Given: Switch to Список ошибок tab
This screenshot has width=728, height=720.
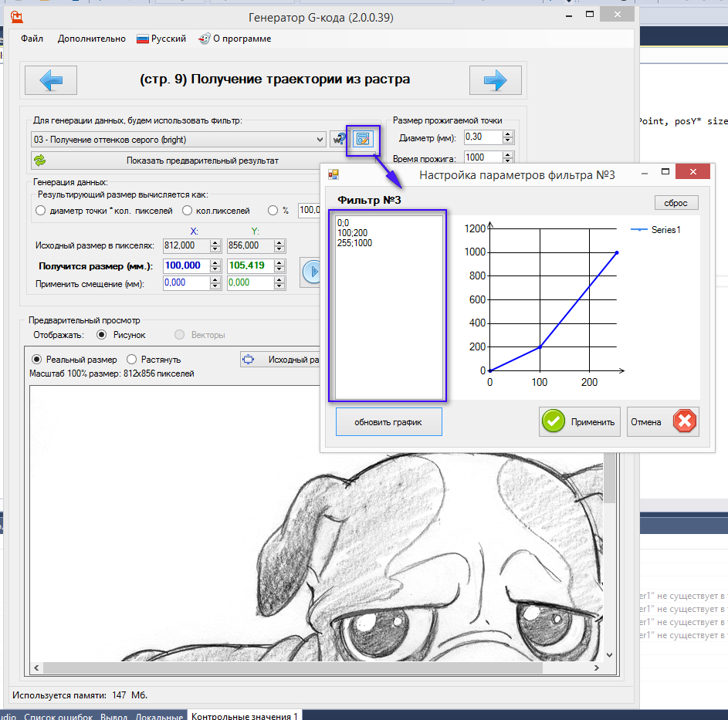Looking at the screenshot, I should click(x=58, y=716).
